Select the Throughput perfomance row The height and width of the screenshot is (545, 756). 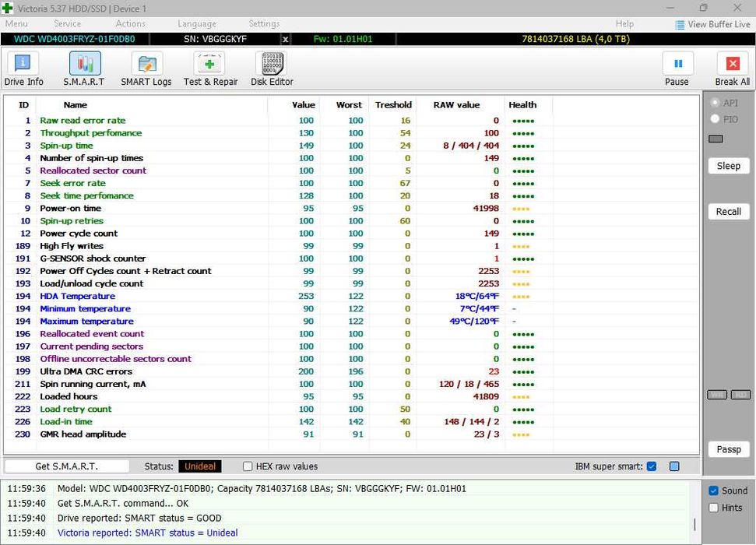[351, 133]
